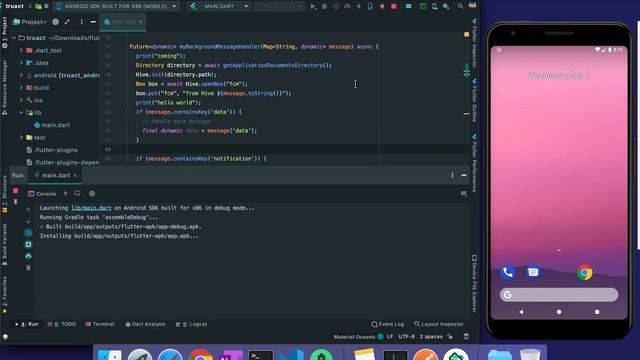Click the Debug bug icon in toolbar
The image size is (640, 360).
click(x=324, y=7)
